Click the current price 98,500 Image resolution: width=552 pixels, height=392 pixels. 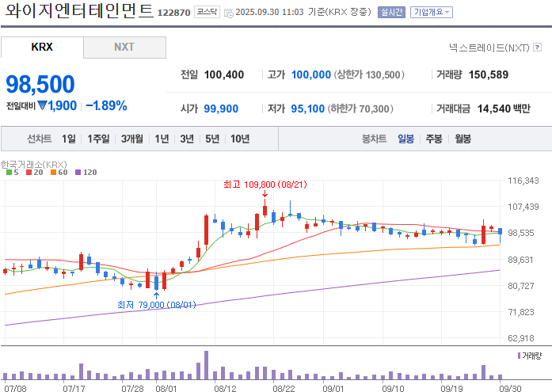(x=40, y=85)
